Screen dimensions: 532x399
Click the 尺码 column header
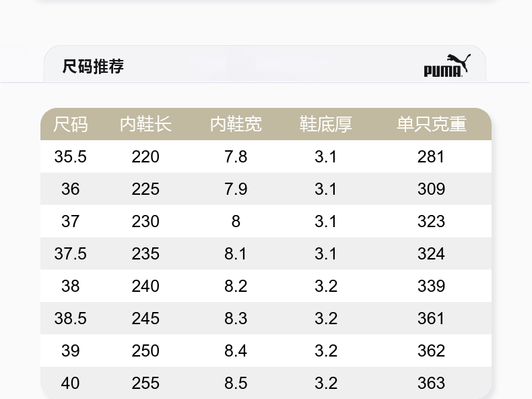click(71, 124)
